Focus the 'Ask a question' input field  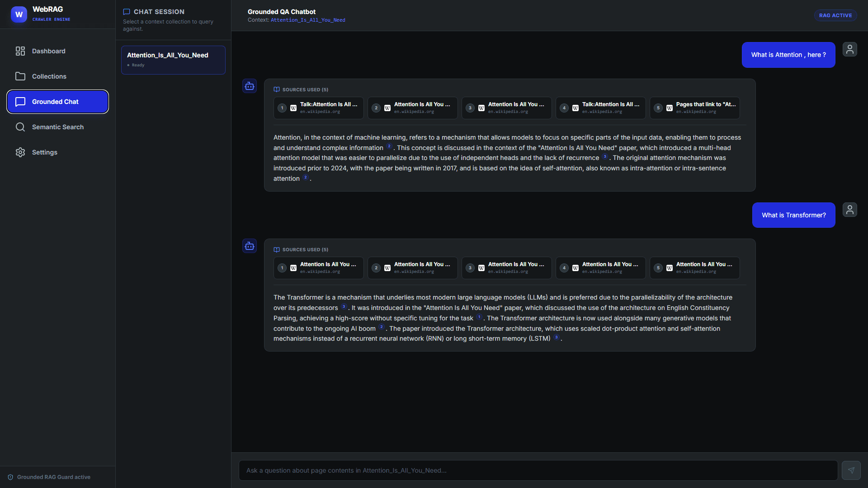538,470
